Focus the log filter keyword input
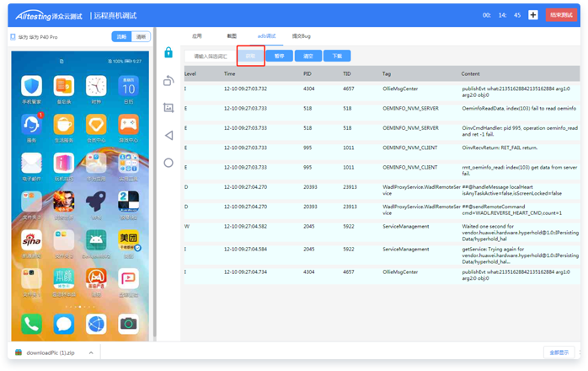588x371 pixels. 211,56
